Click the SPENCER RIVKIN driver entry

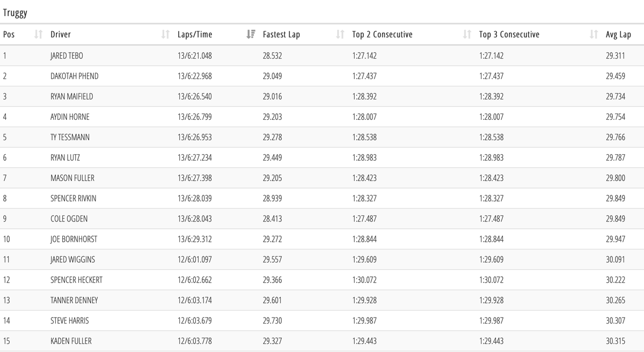point(74,198)
